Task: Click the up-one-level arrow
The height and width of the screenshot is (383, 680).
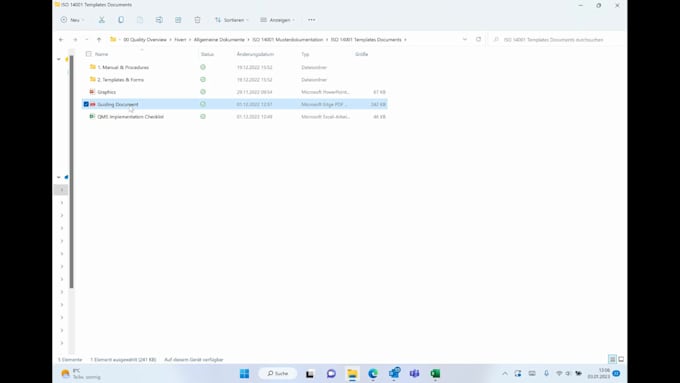Action: pyautogui.click(x=99, y=39)
